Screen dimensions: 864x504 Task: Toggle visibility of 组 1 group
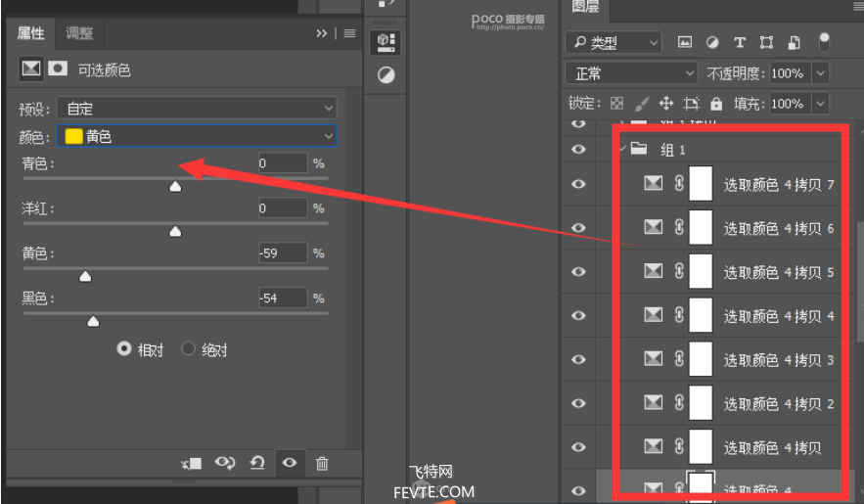pos(578,149)
